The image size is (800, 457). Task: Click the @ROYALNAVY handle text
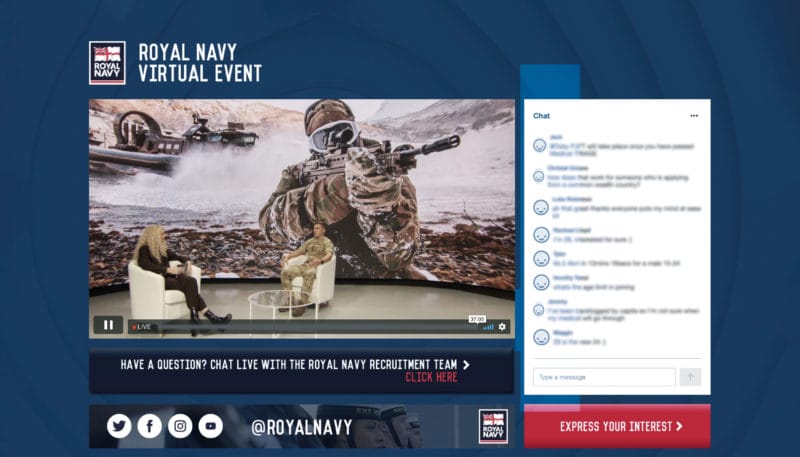(302, 427)
